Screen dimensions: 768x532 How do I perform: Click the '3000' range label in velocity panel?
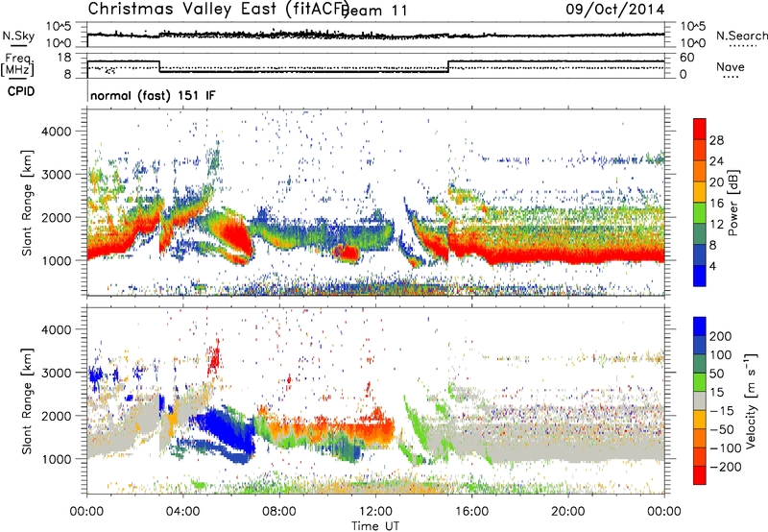[x=56, y=373]
